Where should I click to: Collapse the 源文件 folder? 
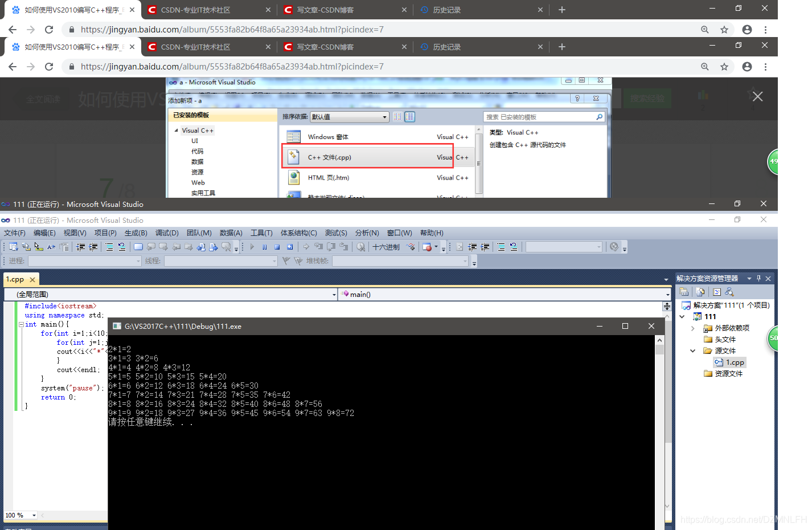[x=692, y=350]
